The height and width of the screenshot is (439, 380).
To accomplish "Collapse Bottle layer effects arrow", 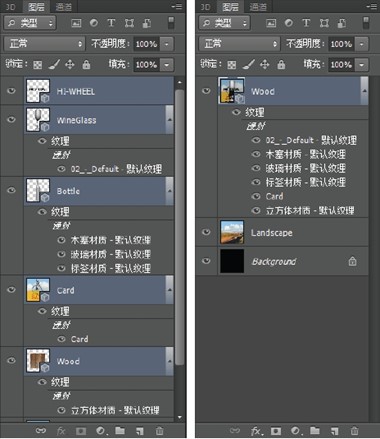I will (169, 191).
